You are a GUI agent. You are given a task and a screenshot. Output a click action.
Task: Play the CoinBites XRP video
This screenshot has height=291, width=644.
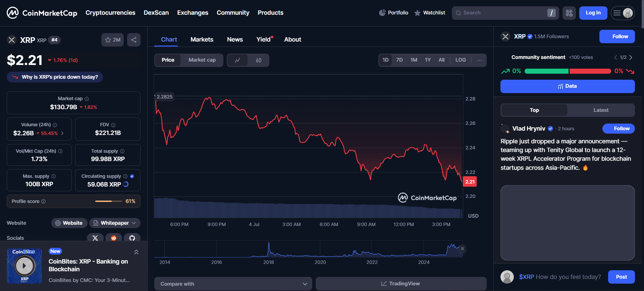24,266
